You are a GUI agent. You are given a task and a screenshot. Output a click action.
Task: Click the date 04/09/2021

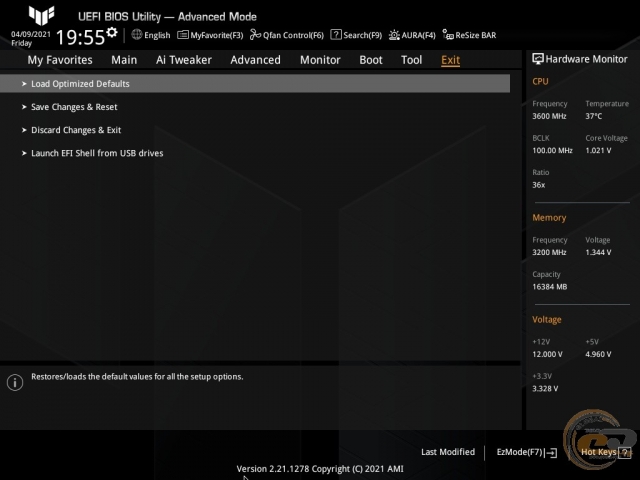click(x=31, y=34)
